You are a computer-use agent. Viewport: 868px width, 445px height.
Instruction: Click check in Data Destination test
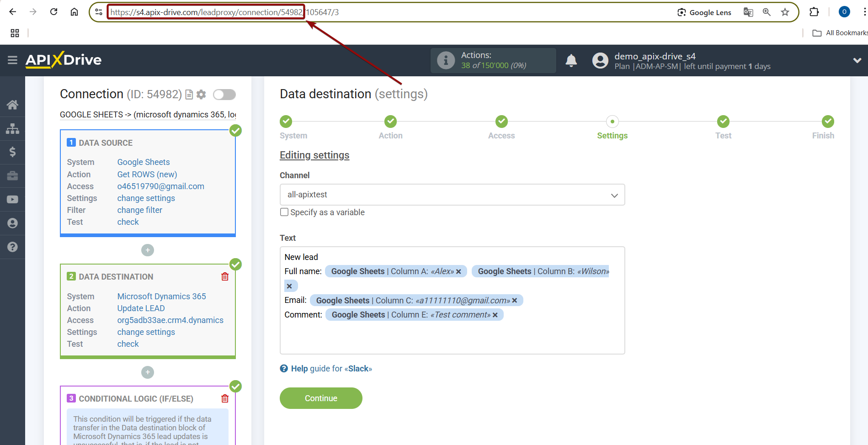coord(128,344)
